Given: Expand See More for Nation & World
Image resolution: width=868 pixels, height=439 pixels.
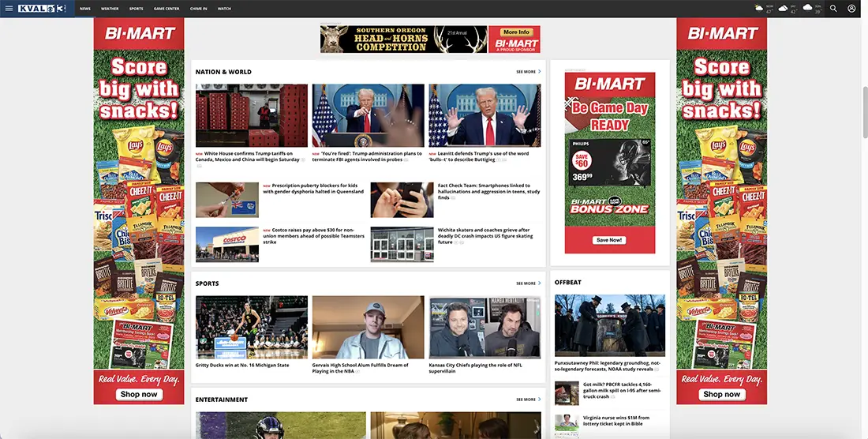Looking at the screenshot, I should pyautogui.click(x=529, y=71).
